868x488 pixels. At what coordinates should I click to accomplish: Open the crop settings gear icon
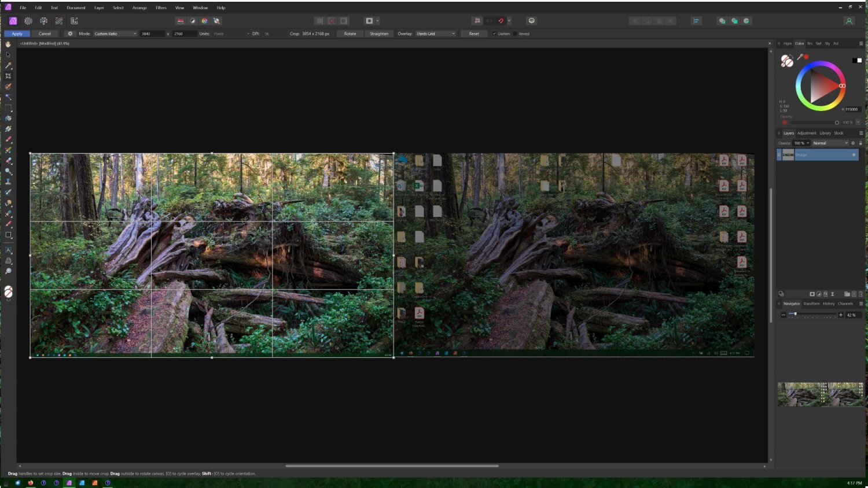(x=70, y=34)
